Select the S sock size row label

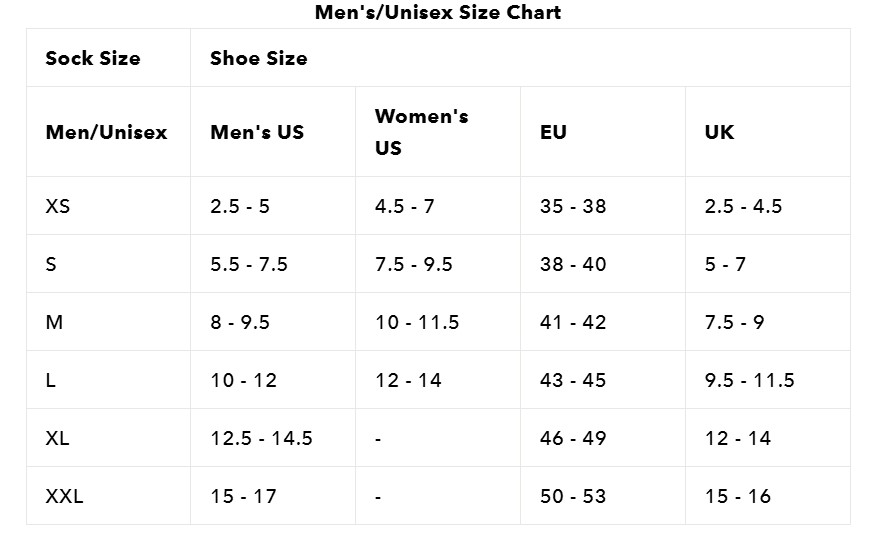coord(51,264)
